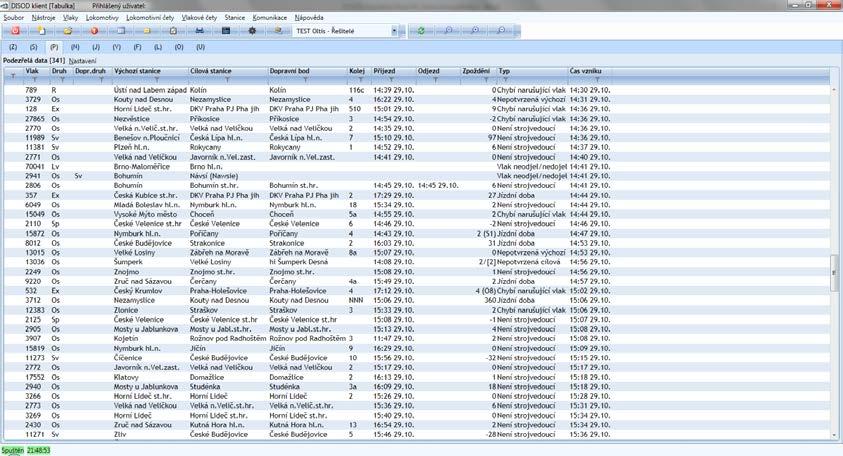Screen dimensions: 843x456
Task: Select train 11271 cell
Action: click(34, 434)
